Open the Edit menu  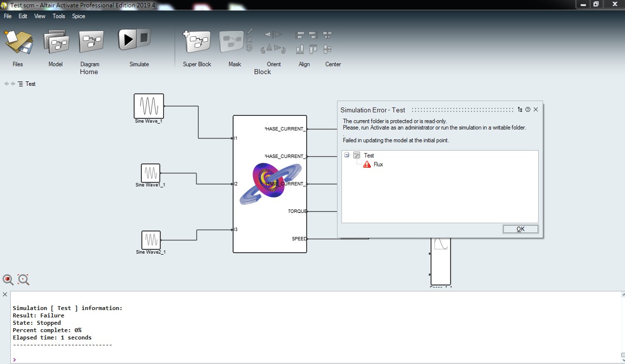23,16
